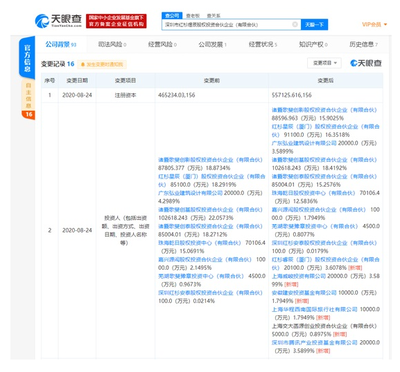
Task: Click the value 88596.963 (万元) 15.9025%
Action: (x=308, y=118)
